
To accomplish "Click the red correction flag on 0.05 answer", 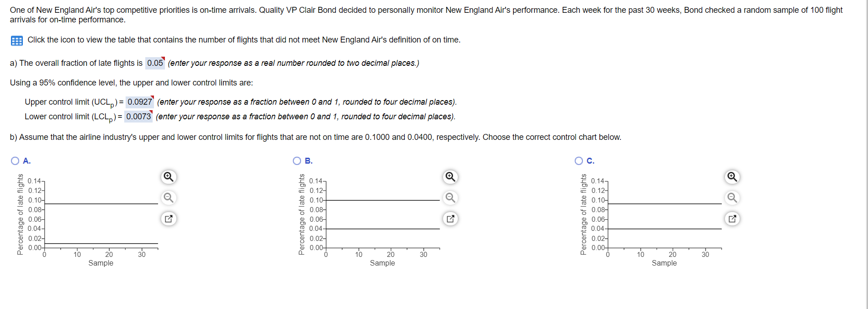I will [163, 59].
